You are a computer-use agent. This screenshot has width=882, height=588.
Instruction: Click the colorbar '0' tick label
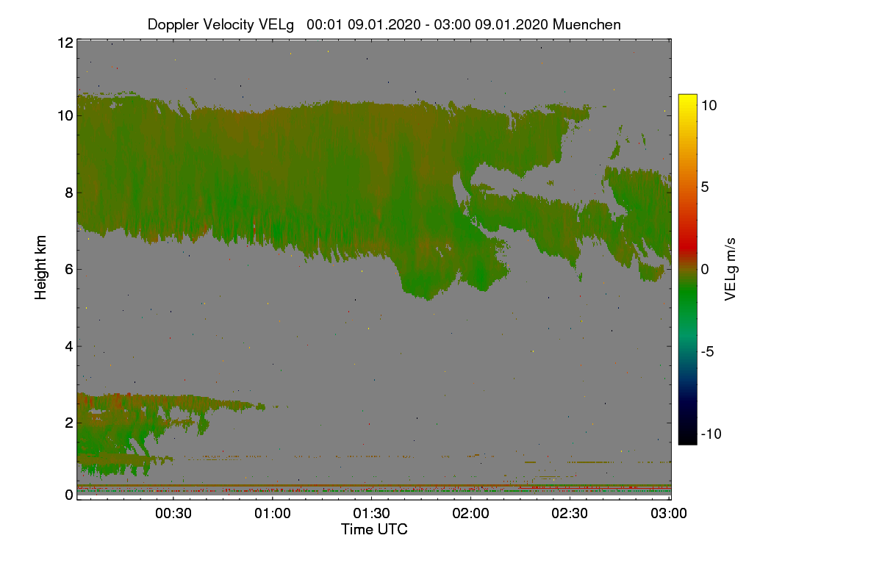704,269
